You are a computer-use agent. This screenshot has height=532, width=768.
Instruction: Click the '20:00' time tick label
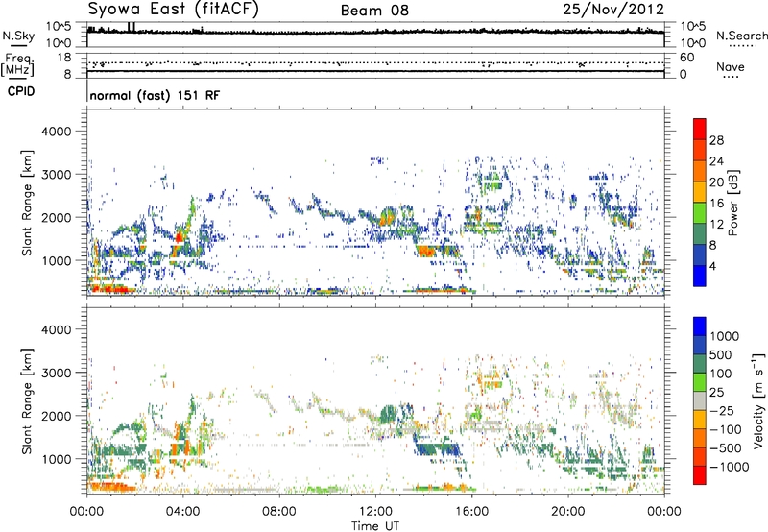click(567, 512)
